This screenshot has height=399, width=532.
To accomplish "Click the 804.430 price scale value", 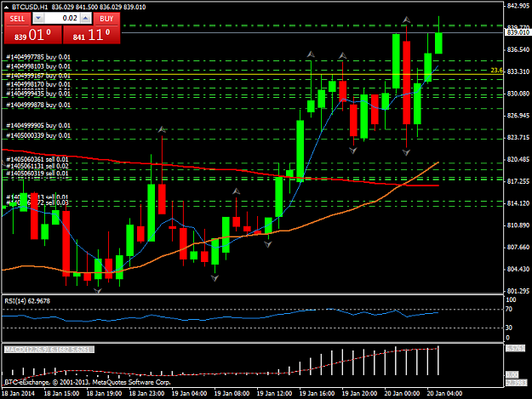I will (518, 269).
